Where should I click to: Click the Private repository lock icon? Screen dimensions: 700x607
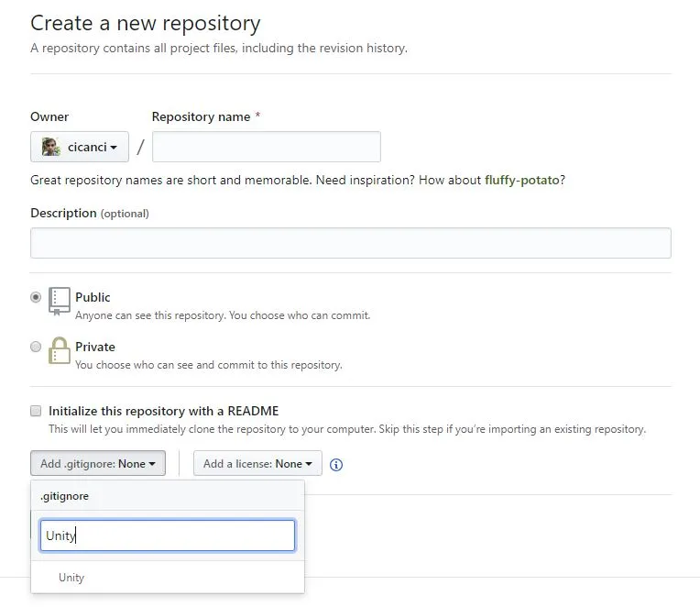(60, 350)
